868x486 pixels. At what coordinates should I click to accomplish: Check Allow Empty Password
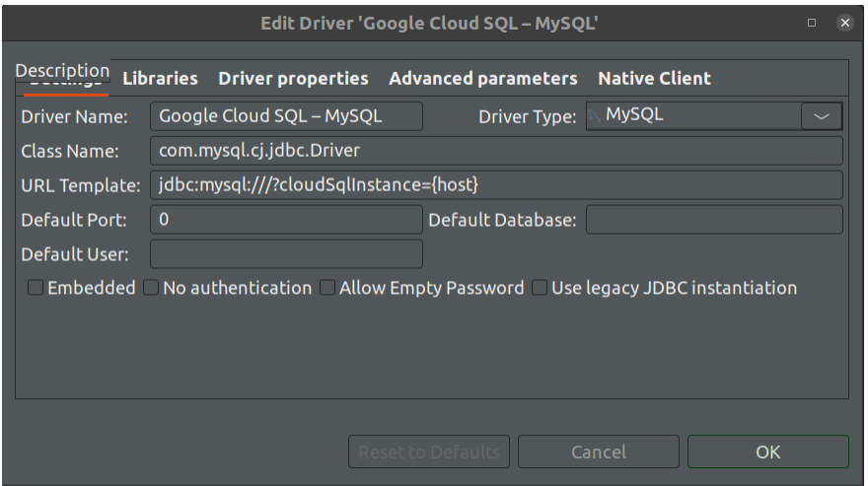point(327,288)
